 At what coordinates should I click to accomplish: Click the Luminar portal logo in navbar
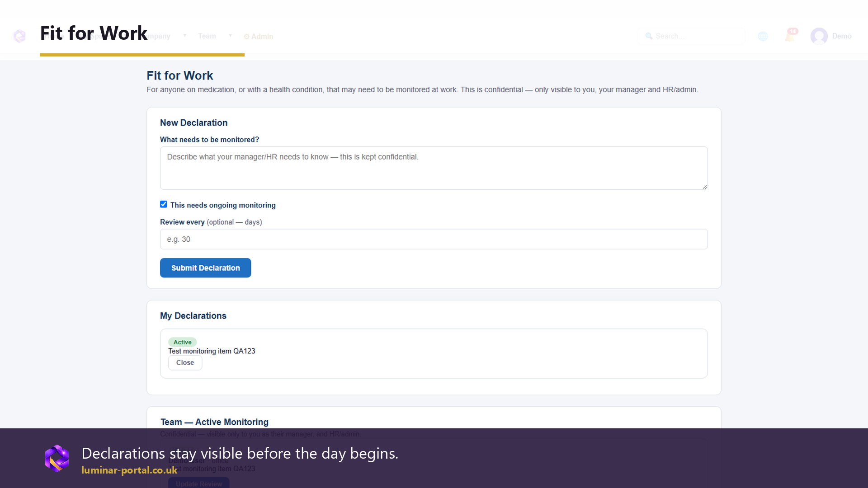pos(19,36)
